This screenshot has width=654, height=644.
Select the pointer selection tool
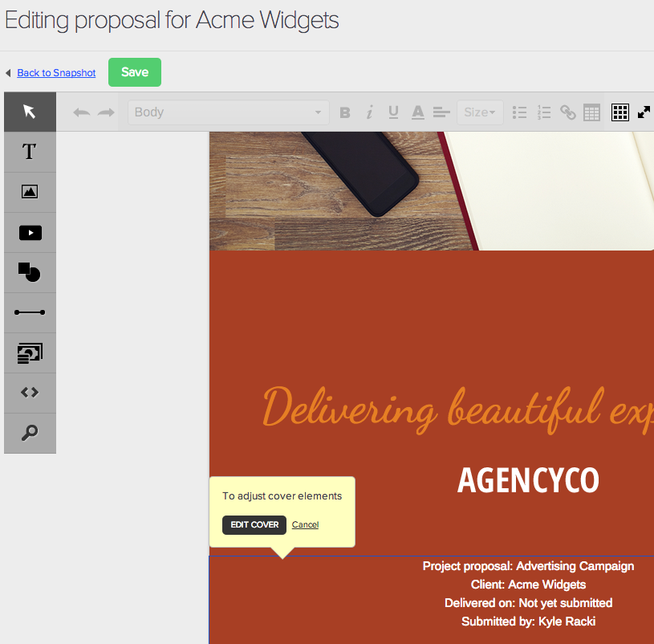(x=30, y=112)
